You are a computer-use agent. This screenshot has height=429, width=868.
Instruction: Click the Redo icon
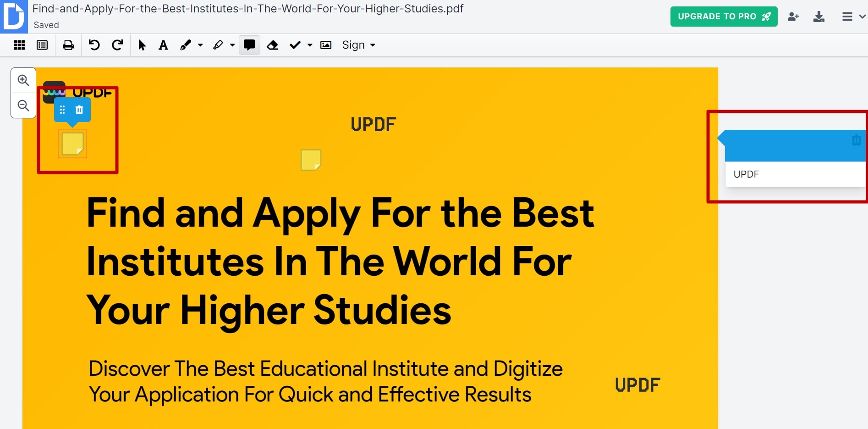point(118,45)
